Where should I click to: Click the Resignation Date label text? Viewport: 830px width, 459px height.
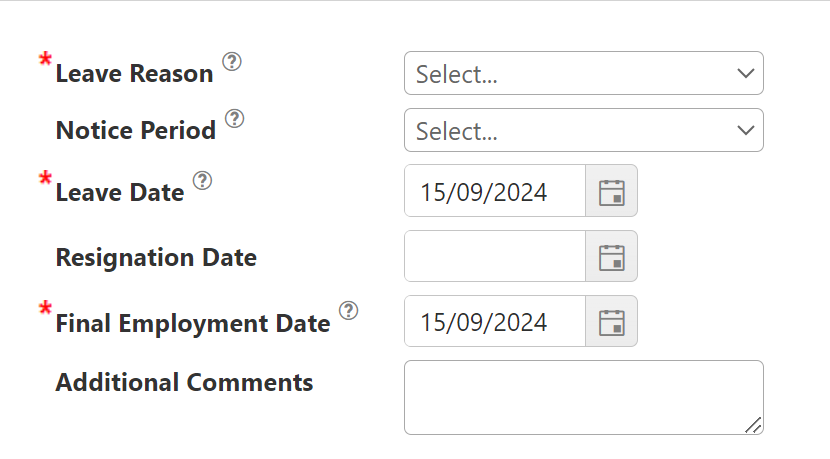tap(156, 258)
